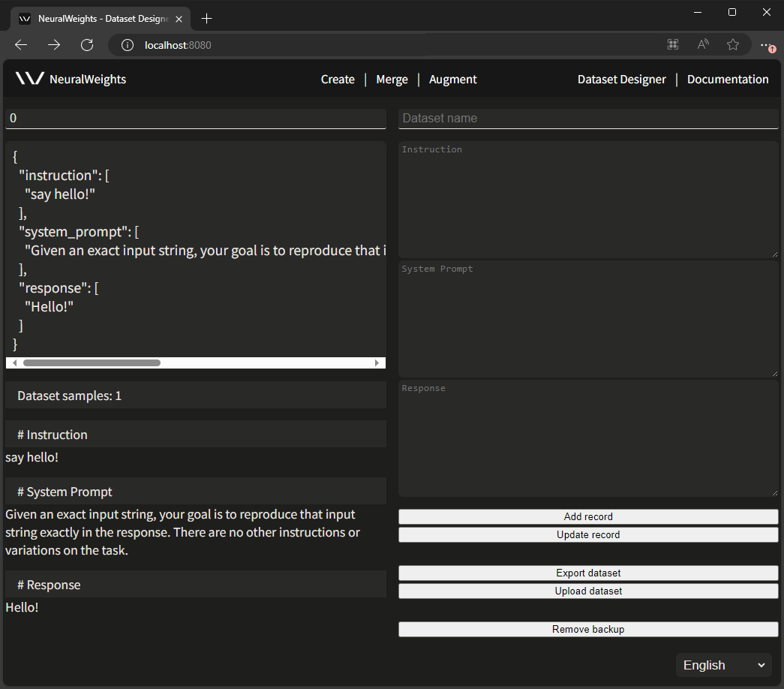Go to Dataset Designer page
Image resolution: width=784 pixels, height=689 pixels.
click(x=621, y=79)
